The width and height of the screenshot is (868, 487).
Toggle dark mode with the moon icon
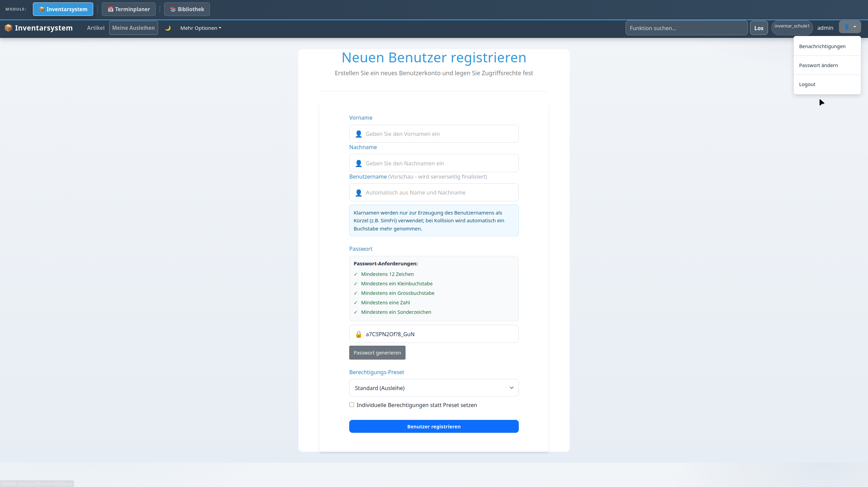pos(168,28)
